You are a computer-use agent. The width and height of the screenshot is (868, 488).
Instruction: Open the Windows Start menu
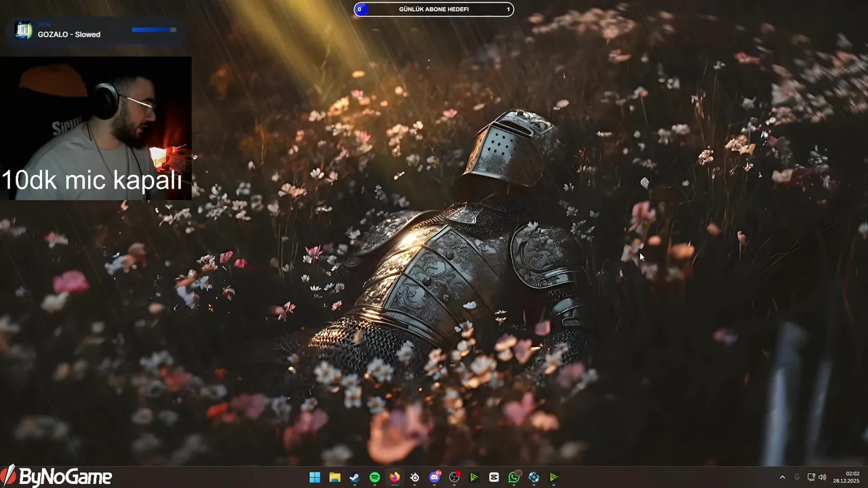click(315, 477)
